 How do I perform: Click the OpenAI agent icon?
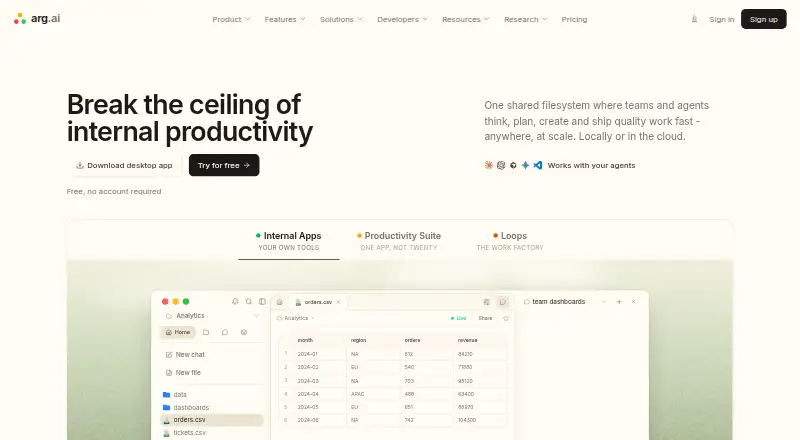501,165
